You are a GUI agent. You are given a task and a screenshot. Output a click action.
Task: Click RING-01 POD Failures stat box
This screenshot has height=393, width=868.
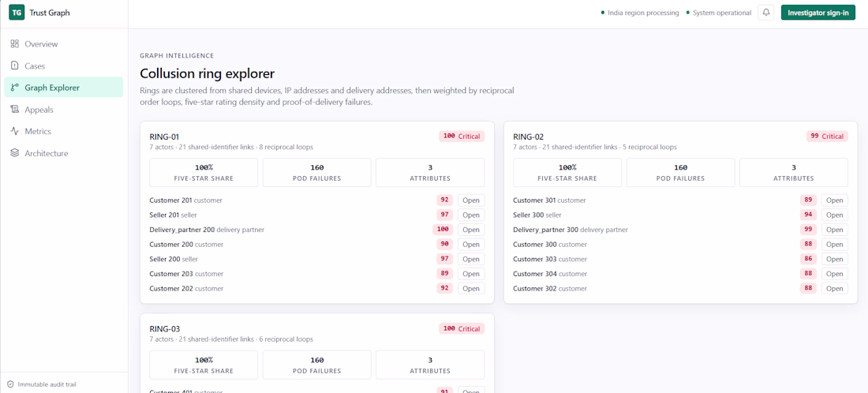[316, 173]
